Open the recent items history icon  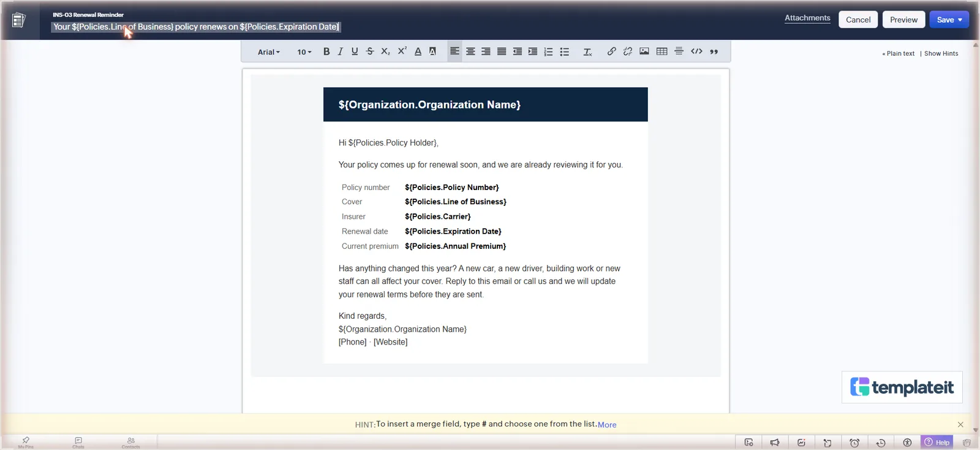[x=881, y=442]
